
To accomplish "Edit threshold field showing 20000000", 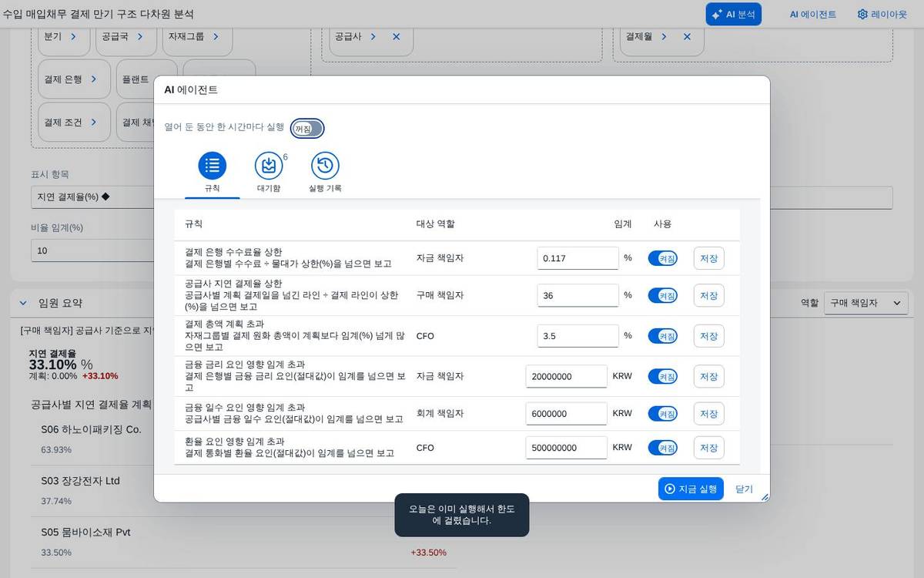I will [x=567, y=376].
